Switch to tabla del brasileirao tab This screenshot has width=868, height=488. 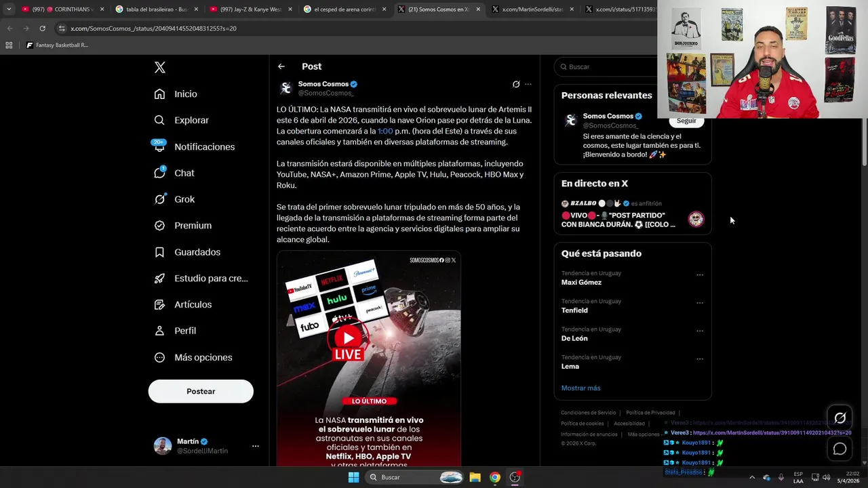click(x=157, y=9)
